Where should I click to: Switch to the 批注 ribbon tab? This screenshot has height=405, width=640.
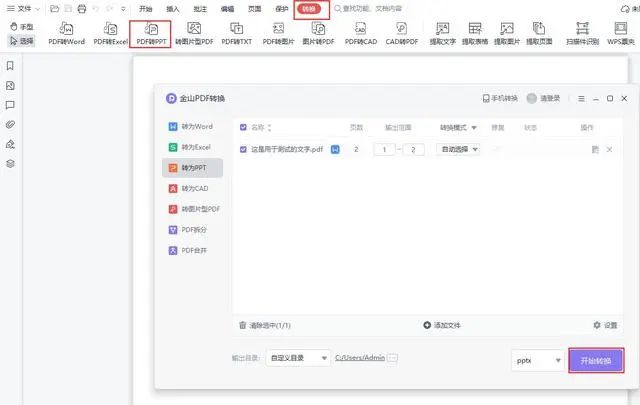pyautogui.click(x=200, y=9)
